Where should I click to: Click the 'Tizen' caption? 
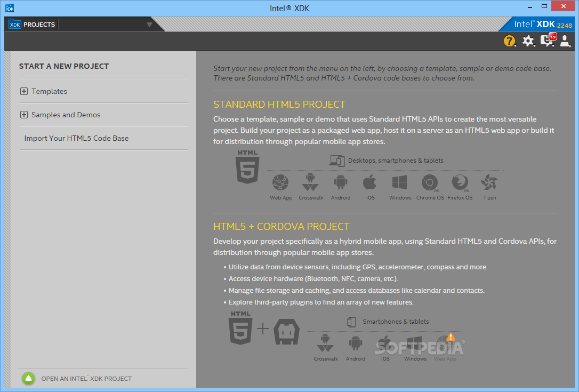489,198
